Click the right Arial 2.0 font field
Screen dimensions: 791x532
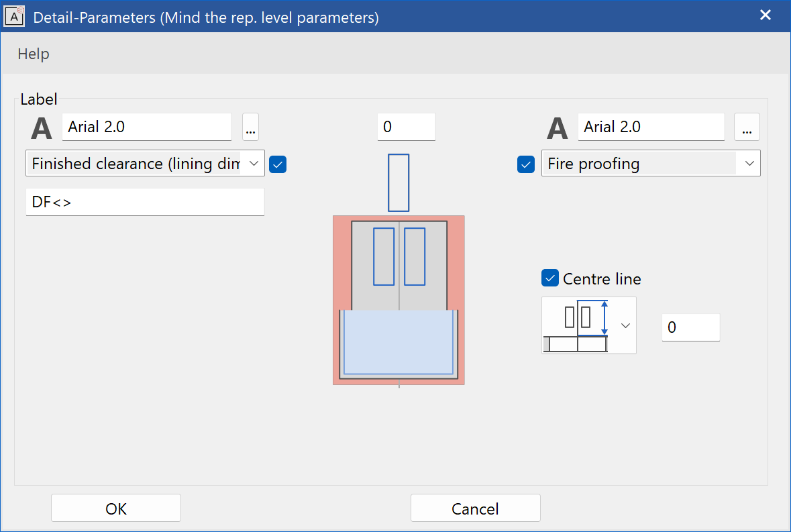coord(651,127)
